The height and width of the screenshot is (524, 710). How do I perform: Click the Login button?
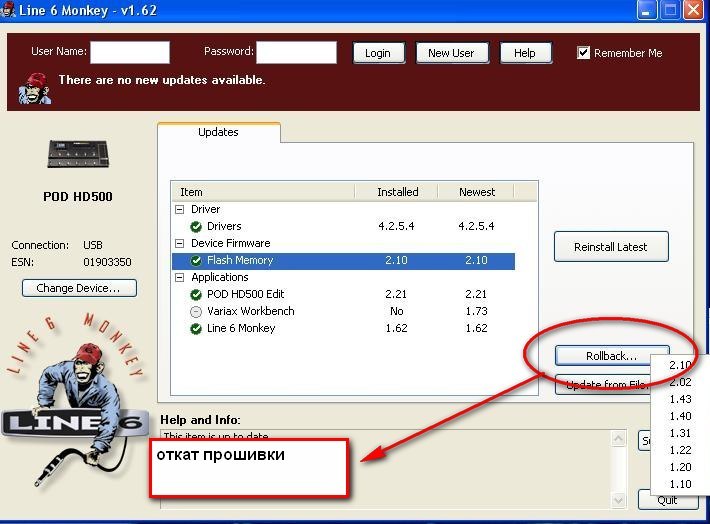click(379, 53)
